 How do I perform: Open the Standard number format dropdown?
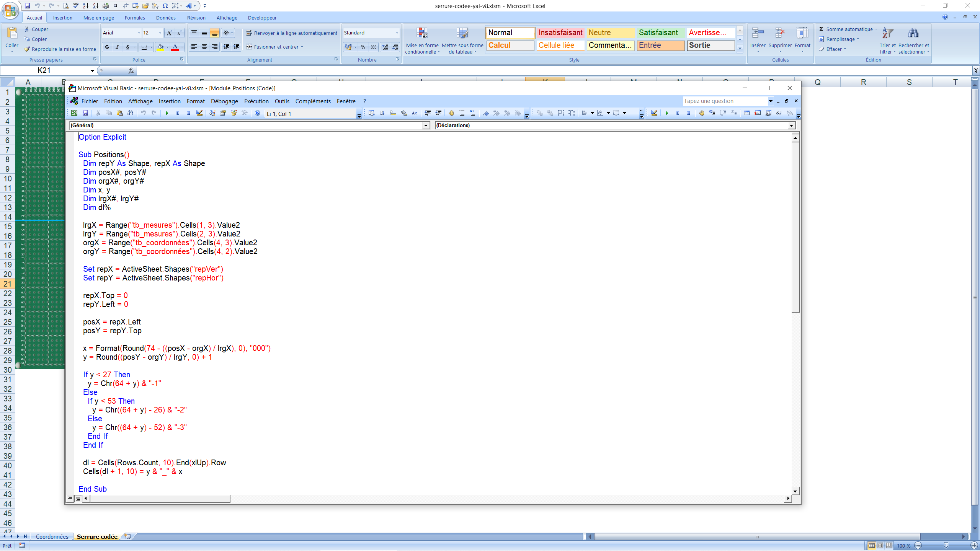tap(397, 33)
